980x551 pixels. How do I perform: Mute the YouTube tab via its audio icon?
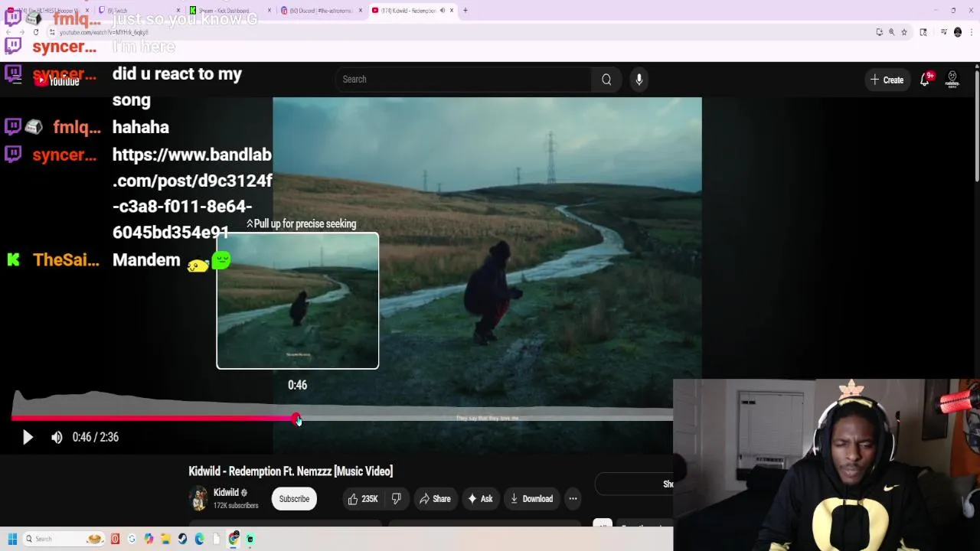(442, 11)
